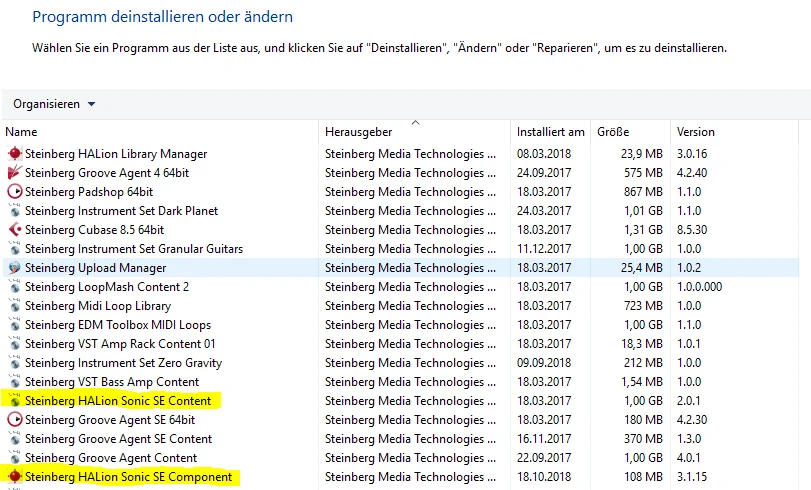
Task: Click size value 575 MB
Action: point(643,173)
